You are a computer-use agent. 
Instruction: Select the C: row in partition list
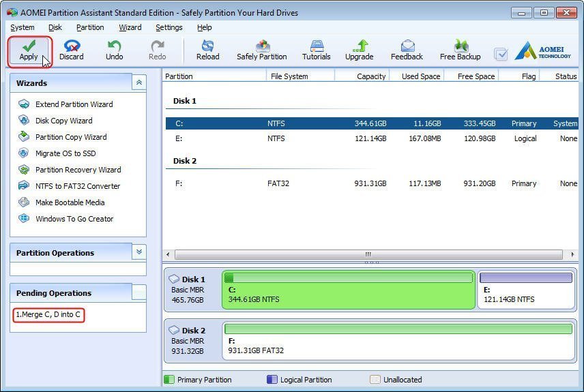click(x=372, y=123)
